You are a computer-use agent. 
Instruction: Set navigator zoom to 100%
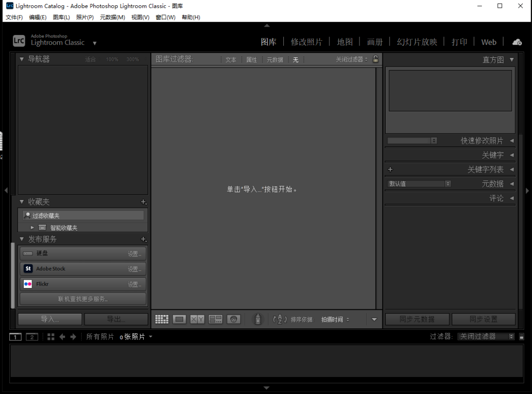tap(112, 59)
